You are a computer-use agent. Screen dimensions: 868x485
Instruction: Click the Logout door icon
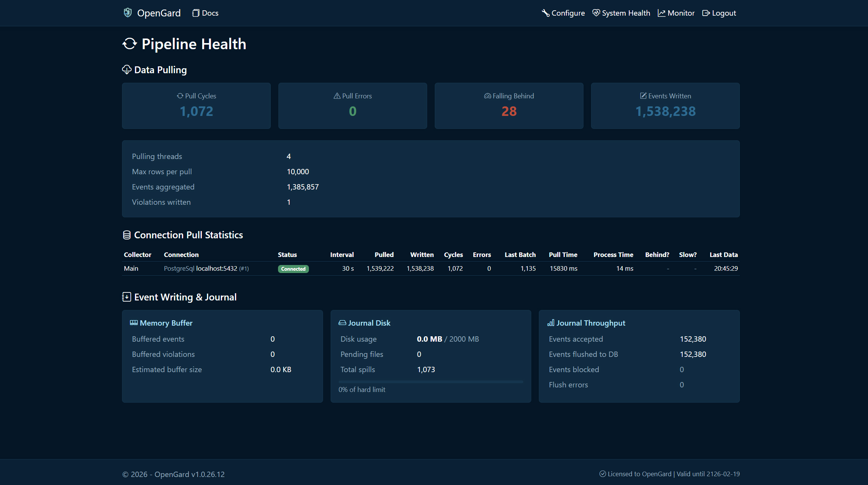coord(706,13)
